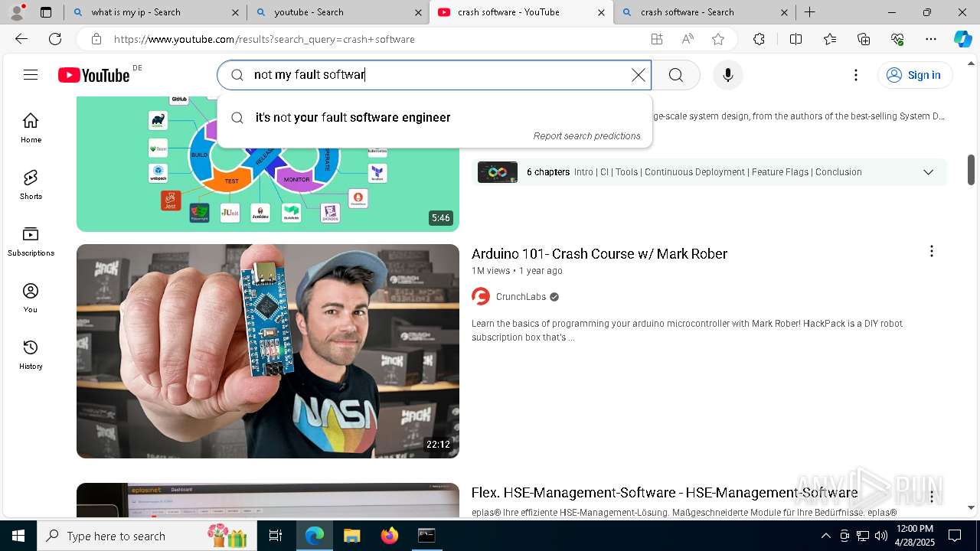This screenshot has width=980, height=551.
Task: Open Subscriptions in the sidebar
Action: coord(31,241)
